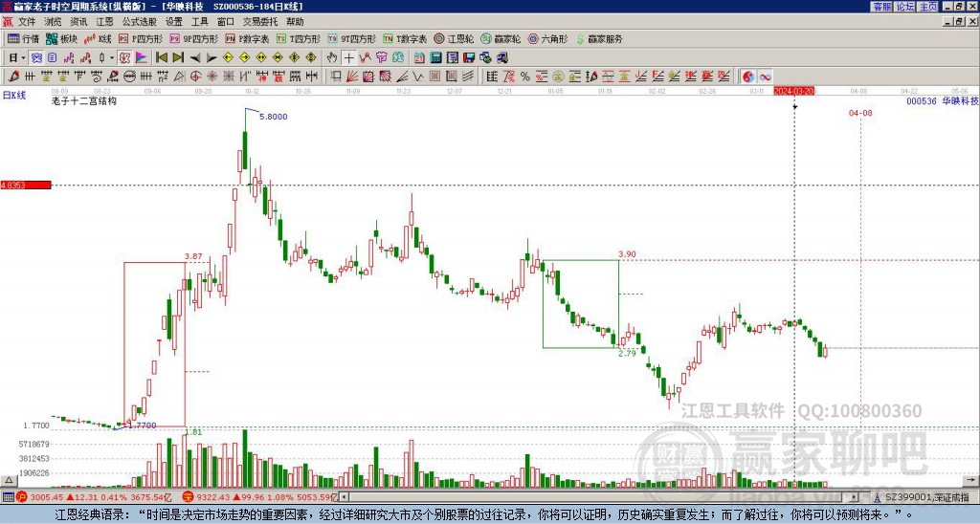Click the scrollbar right arrow at chart bottom
Image resolution: width=980 pixels, height=524 pixels.
tap(855, 497)
